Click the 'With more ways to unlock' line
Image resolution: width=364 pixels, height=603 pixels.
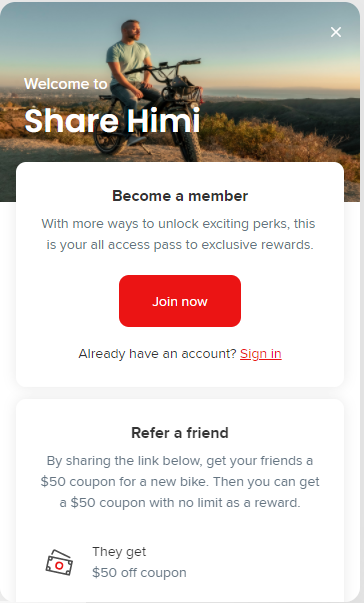pyautogui.click(x=178, y=224)
